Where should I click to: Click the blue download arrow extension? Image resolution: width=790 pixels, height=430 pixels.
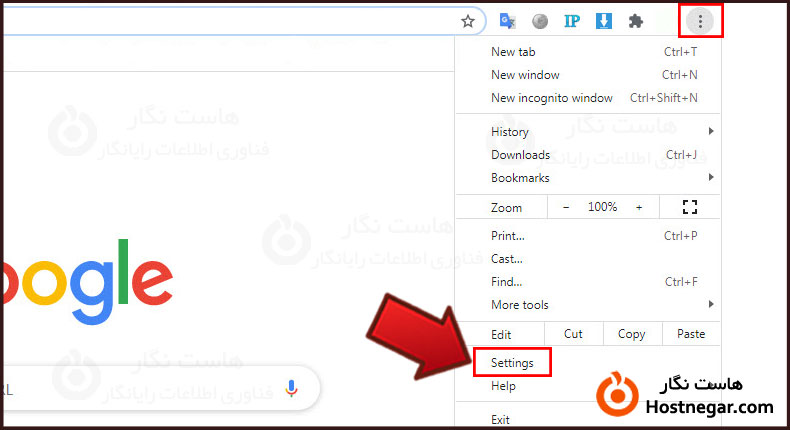tap(603, 21)
